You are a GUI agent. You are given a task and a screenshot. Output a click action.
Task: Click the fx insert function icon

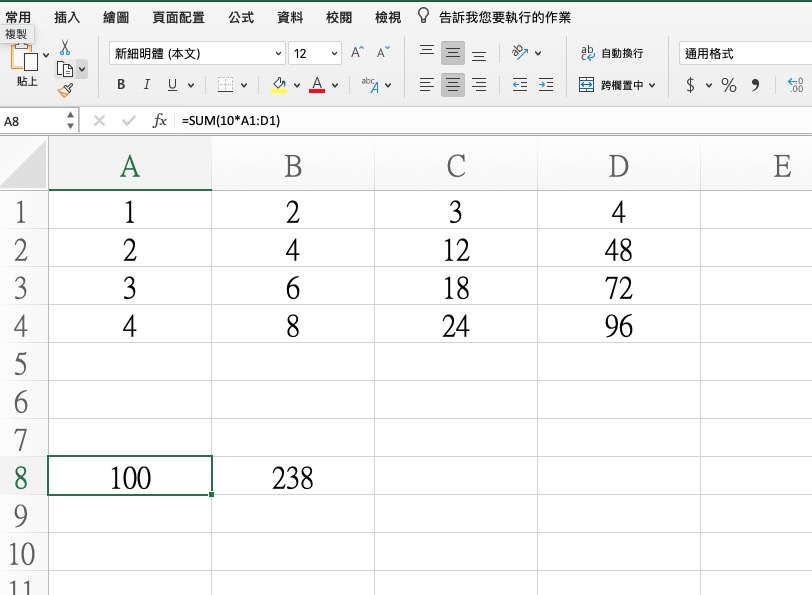[159, 121]
